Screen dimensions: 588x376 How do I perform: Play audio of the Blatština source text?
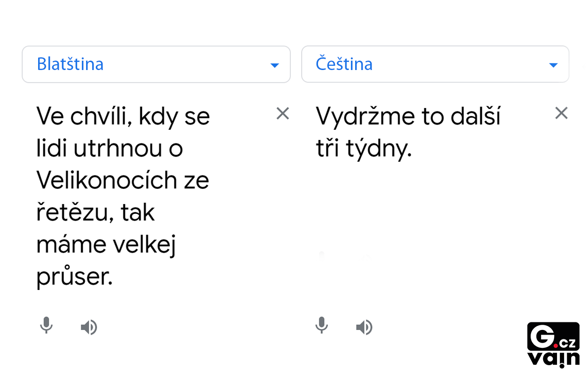pyautogui.click(x=88, y=327)
